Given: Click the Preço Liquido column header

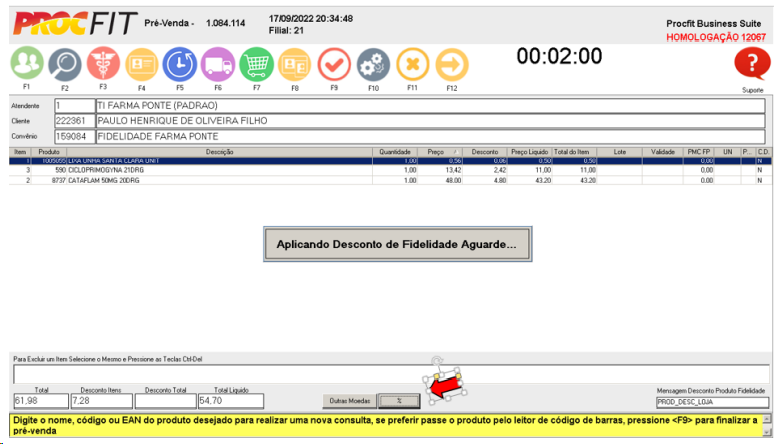Looking at the screenshot, I should [529, 152].
